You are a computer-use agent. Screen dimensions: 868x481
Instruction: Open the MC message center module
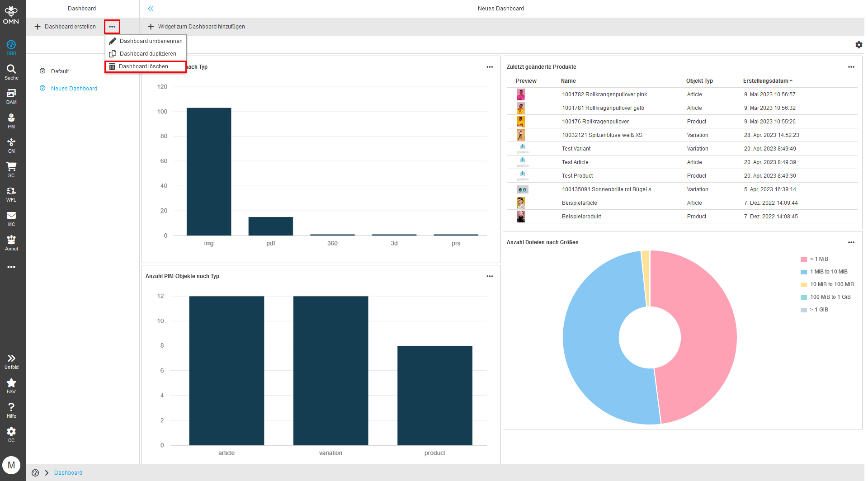11,218
